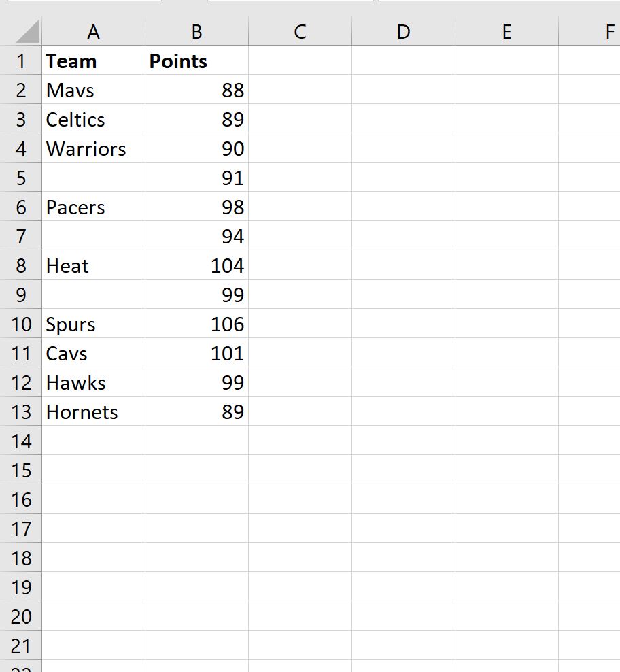The height and width of the screenshot is (672, 620).
Task: Select row 13 header
Action: tap(21, 411)
